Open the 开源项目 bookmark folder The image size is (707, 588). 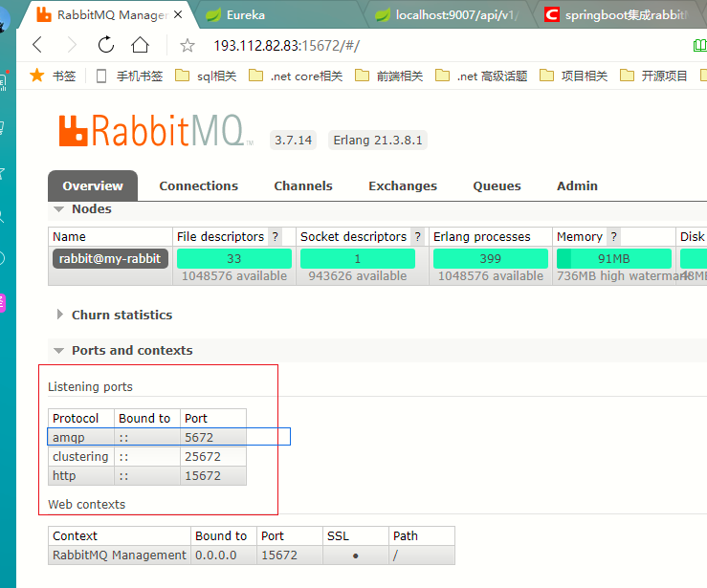click(x=653, y=76)
